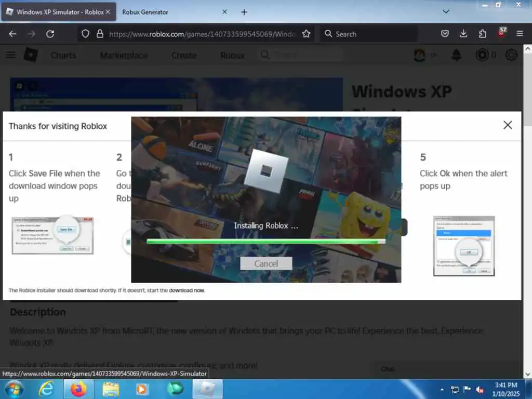Click step 1 Save File thumbnail
532x399 pixels.
tap(52, 235)
